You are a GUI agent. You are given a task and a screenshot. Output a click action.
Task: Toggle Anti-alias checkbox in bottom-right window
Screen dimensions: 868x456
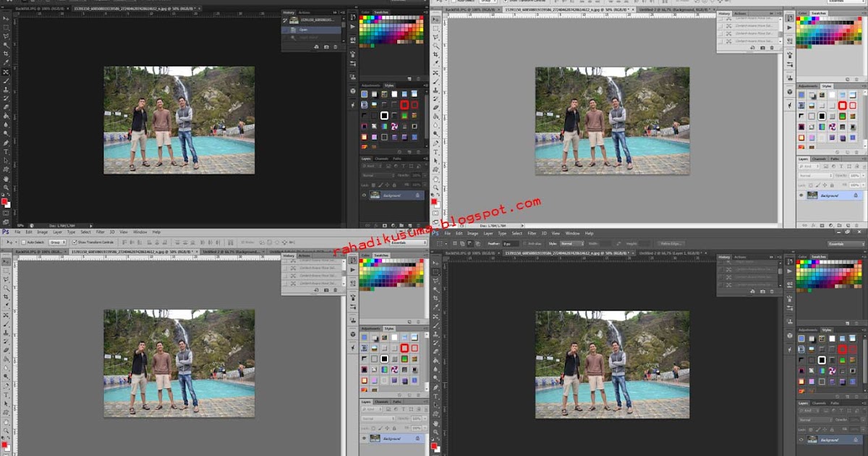click(x=525, y=243)
